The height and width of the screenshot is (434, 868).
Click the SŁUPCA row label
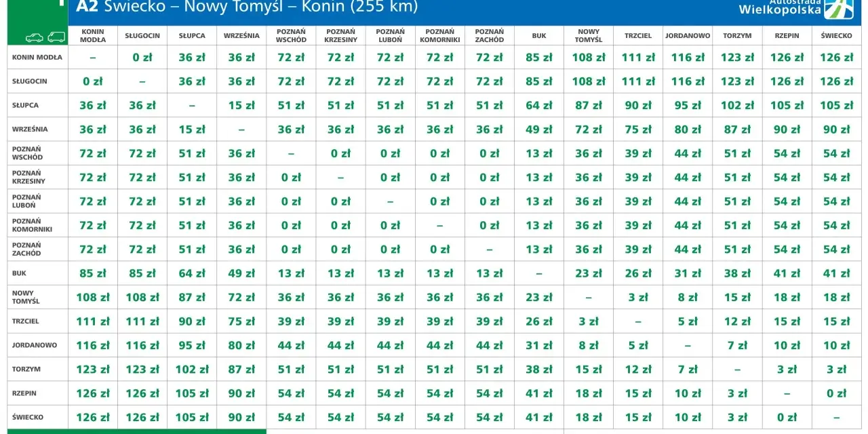25,106
